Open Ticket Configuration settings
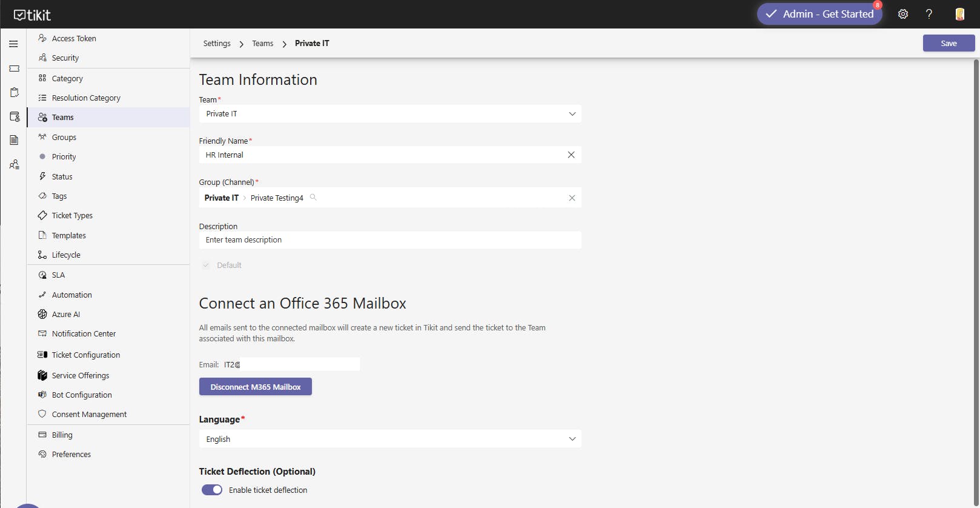 click(x=85, y=355)
